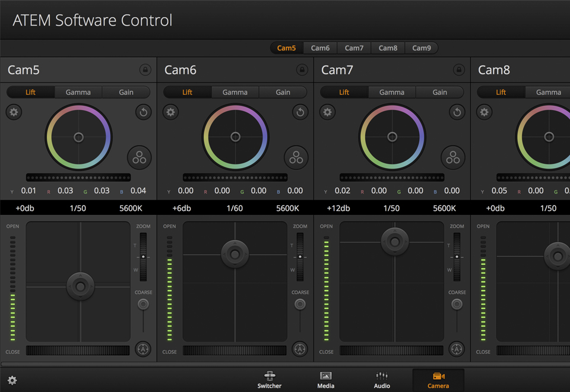570x392 pixels.
Task: Switch to the Cam8 tab at top
Action: coord(388,48)
